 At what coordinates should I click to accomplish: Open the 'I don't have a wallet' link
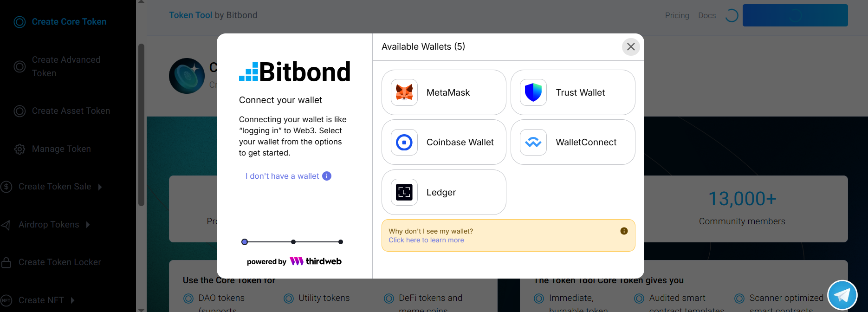pos(282,176)
